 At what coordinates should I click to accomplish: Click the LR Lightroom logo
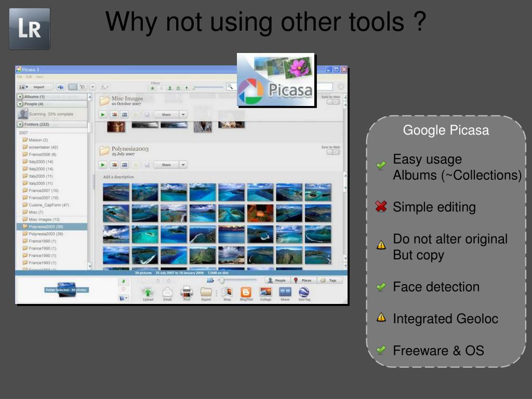tap(30, 29)
